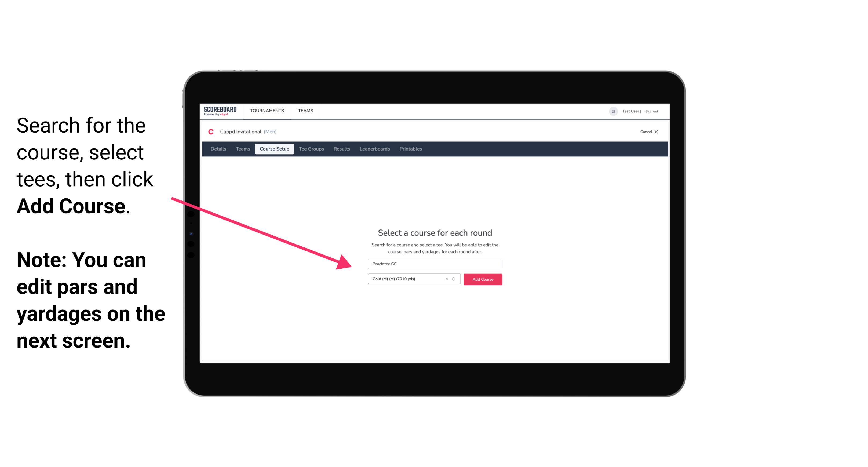The height and width of the screenshot is (467, 868).
Task: Select the Leaderboards tab
Action: point(375,149)
